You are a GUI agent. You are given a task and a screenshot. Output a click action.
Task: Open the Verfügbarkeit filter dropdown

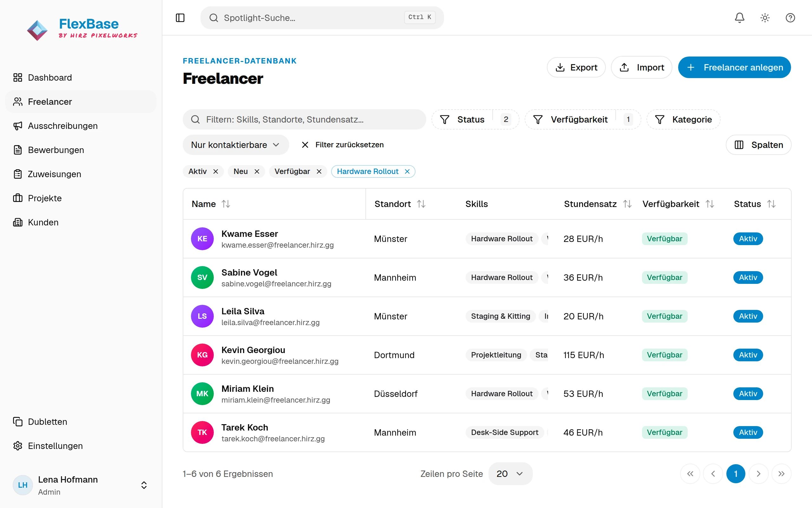point(583,120)
